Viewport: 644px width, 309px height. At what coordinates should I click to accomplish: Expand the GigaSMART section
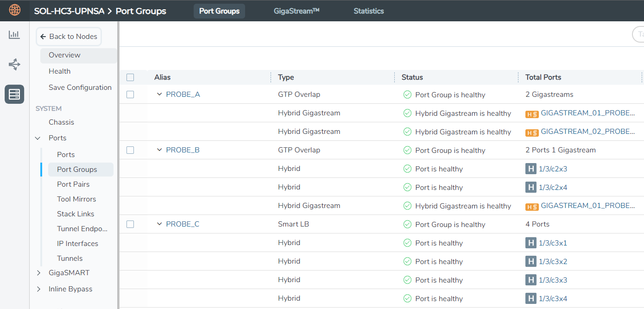tap(38, 272)
